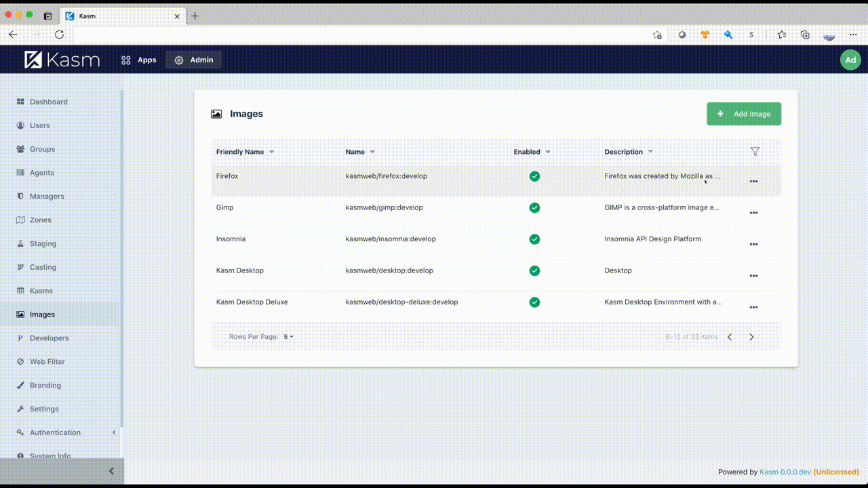Open the table filter funnel icon
This screenshot has width=868, height=488.
point(755,152)
